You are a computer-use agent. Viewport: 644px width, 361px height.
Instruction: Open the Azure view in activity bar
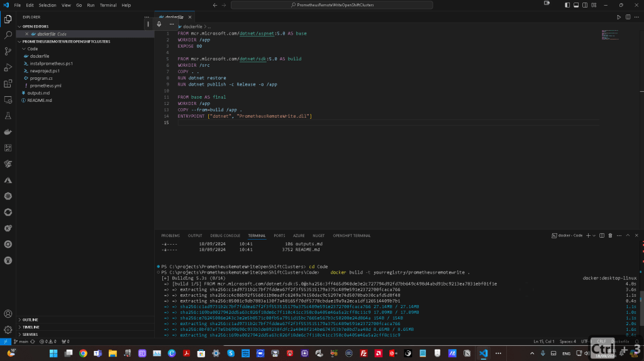(8, 181)
